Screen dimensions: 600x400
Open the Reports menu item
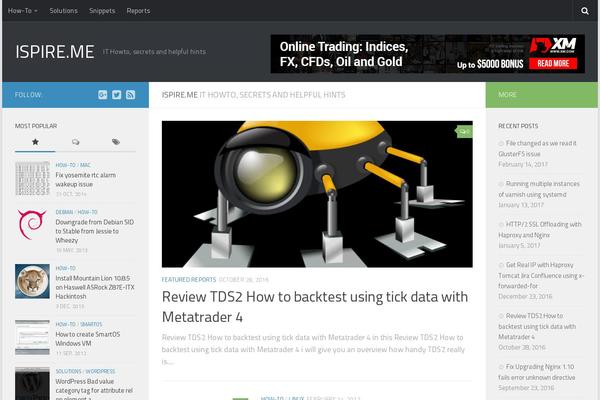coord(138,11)
